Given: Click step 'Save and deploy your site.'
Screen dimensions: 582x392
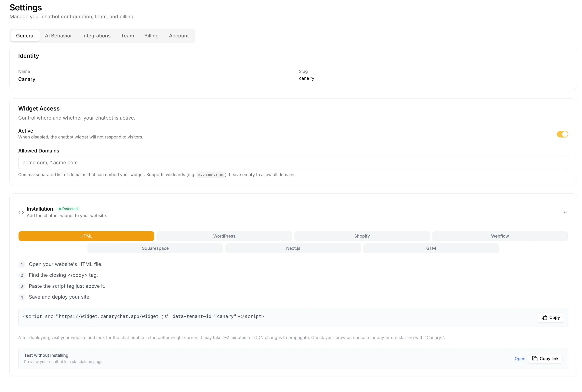Looking at the screenshot, I should coord(60,297).
